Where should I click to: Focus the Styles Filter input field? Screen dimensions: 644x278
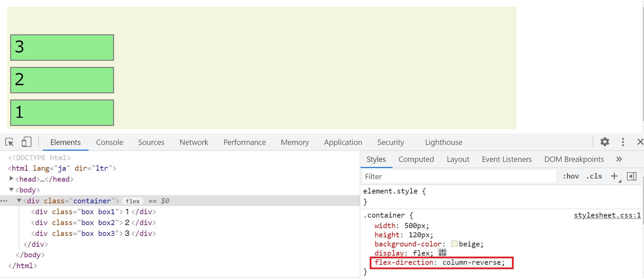coord(458,177)
